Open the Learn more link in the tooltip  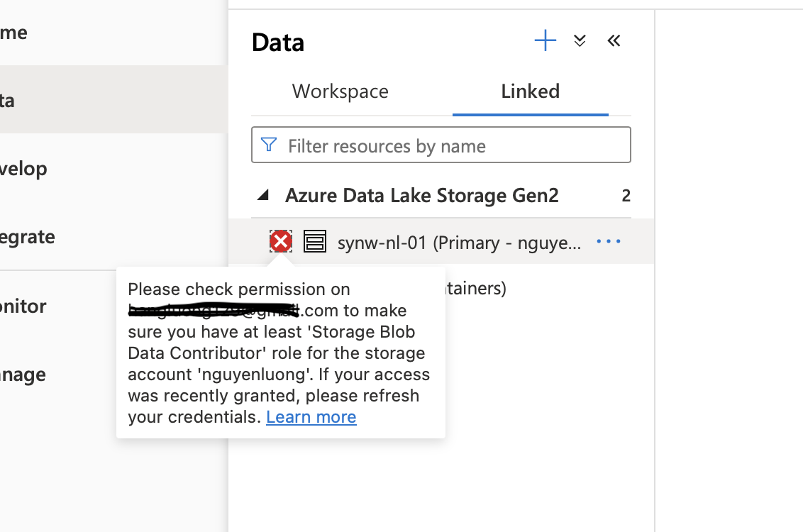[x=311, y=417]
